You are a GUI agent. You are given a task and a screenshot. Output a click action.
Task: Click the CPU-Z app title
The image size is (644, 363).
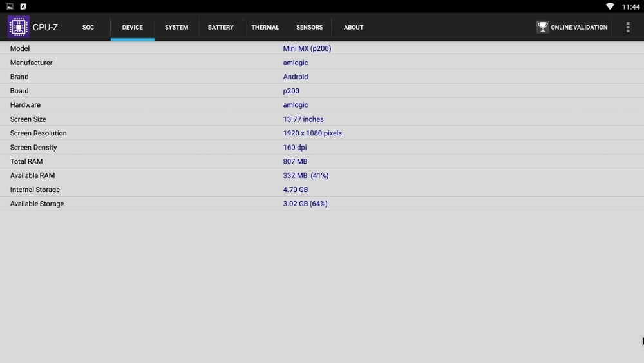click(45, 27)
